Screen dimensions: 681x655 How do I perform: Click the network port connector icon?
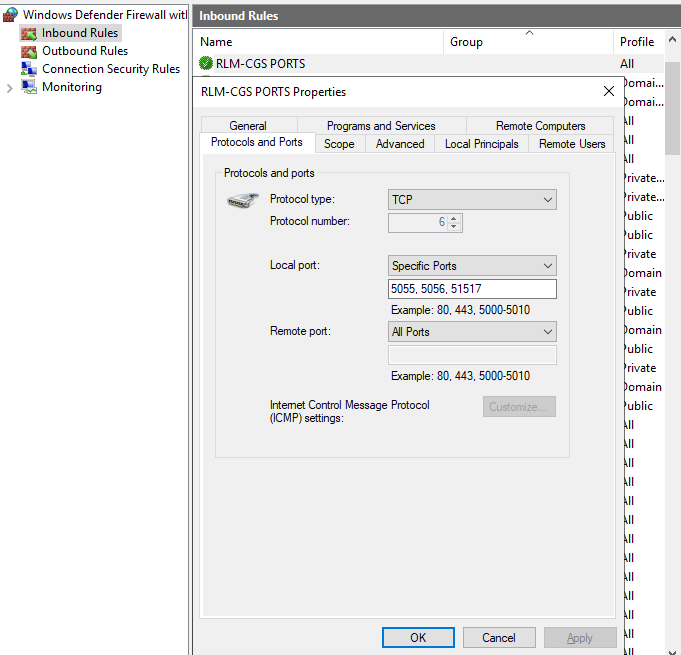coord(243,203)
